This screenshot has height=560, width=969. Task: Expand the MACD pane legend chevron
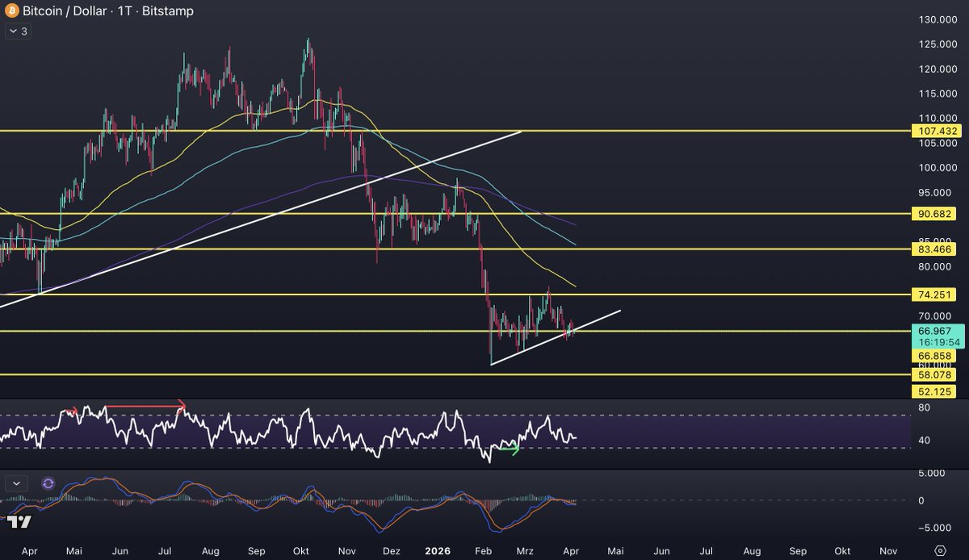16,483
